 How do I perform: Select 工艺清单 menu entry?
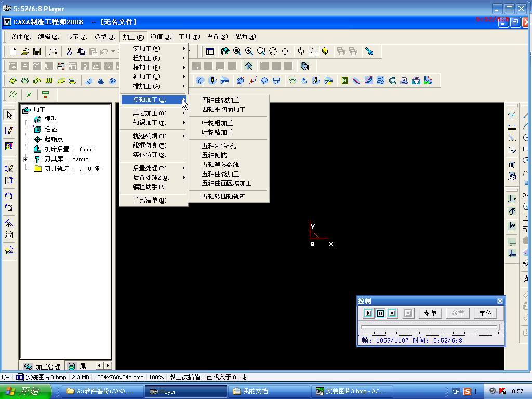tap(154, 200)
